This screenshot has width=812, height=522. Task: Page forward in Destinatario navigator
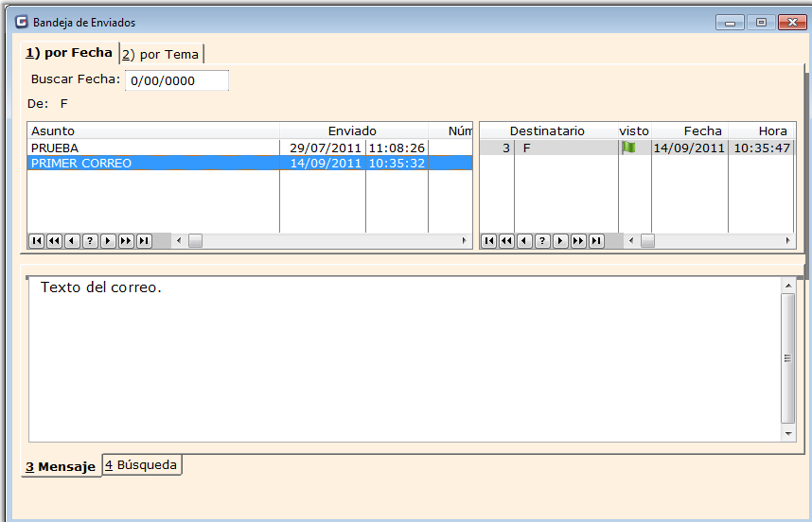click(578, 241)
